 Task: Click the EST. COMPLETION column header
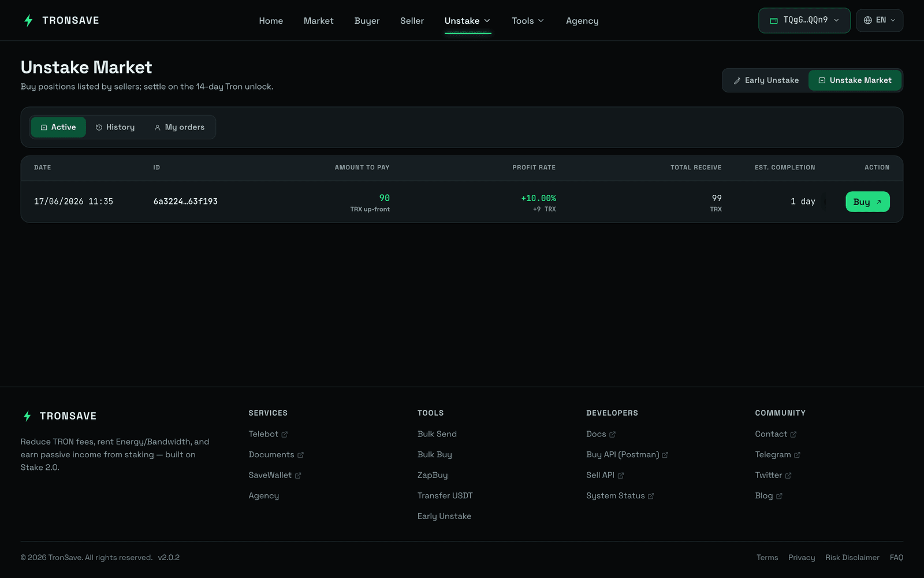[785, 168]
